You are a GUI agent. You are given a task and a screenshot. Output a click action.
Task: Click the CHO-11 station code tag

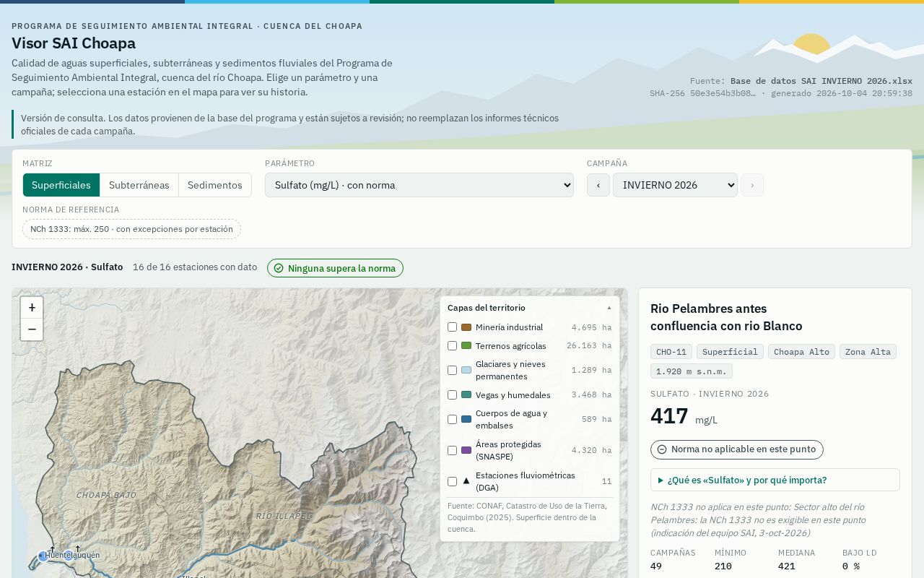point(671,352)
